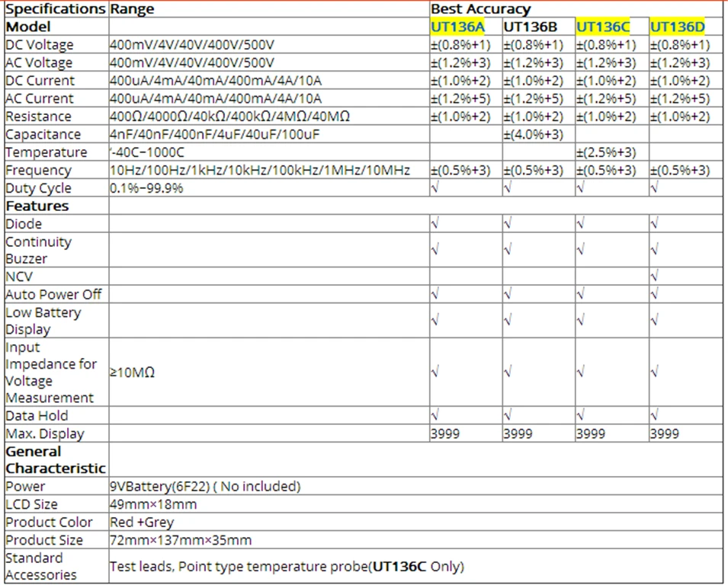Select the '-40C~1000C' temperature range
This screenshot has height=585, width=728.
point(147,152)
